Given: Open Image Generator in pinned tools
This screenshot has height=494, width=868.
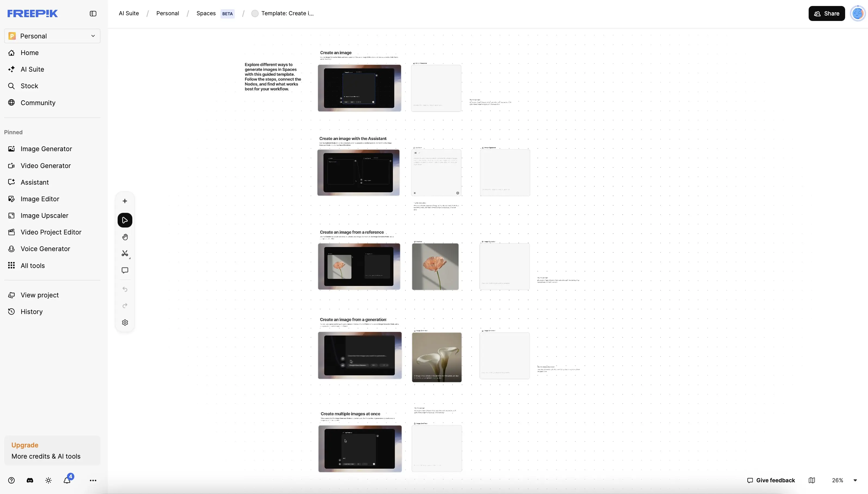Looking at the screenshot, I should coord(46,149).
